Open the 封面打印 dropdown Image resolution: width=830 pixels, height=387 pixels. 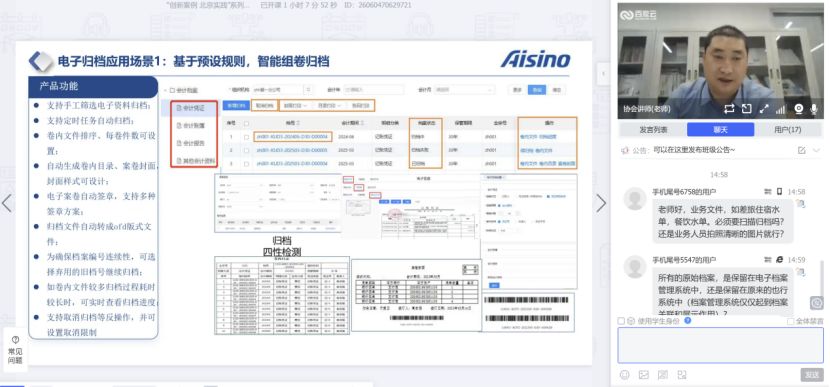click(295, 106)
